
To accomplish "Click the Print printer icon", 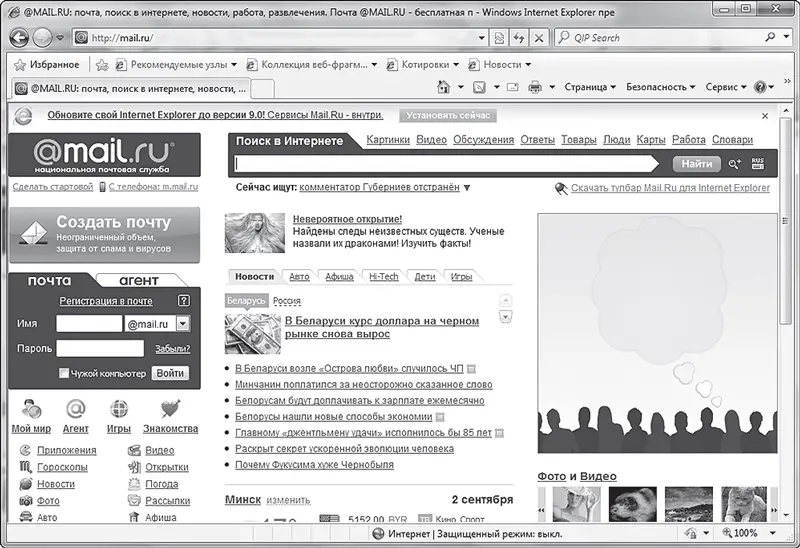I will (535, 87).
